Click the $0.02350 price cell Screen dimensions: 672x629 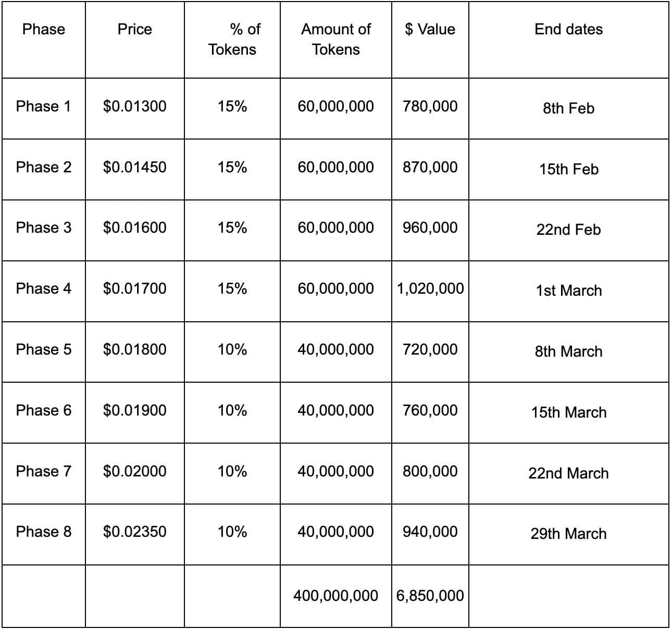[x=134, y=532]
